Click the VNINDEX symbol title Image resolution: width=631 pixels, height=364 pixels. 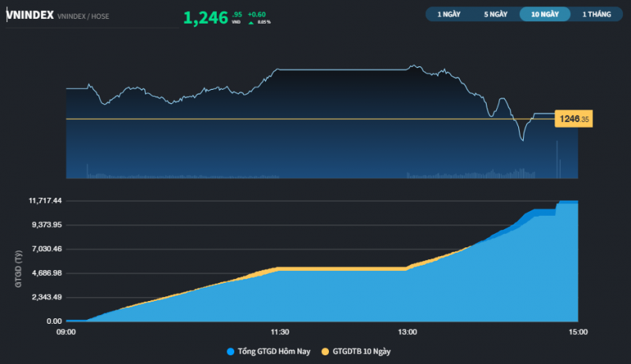click(x=30, y=15)
